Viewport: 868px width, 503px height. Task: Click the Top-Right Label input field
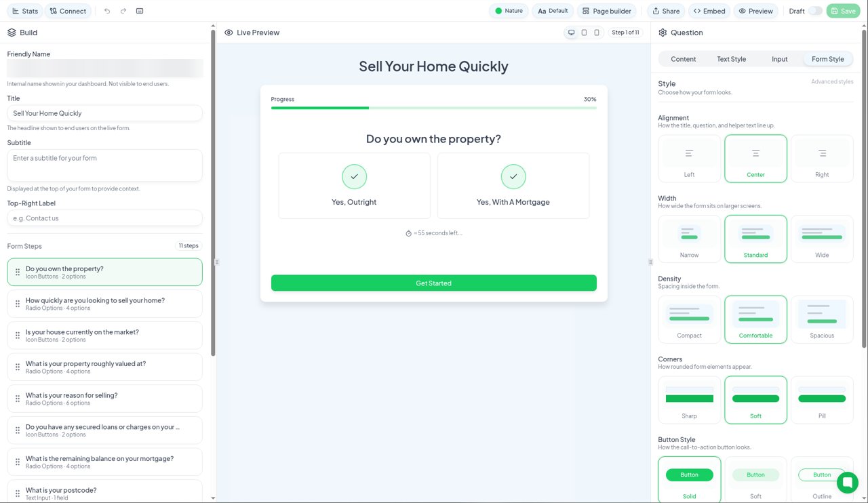tap(104, 218)
